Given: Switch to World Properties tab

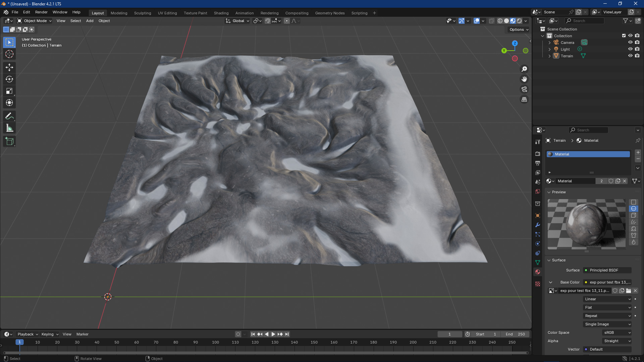Looking at the screenshot, I should click(x=538, y=191).
